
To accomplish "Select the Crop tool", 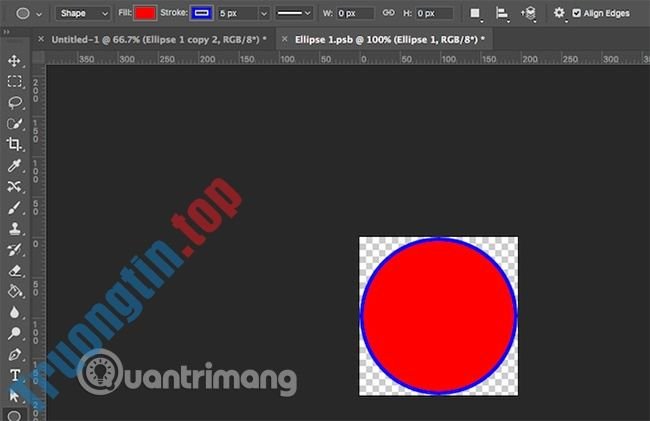I will tap(15, 144).
